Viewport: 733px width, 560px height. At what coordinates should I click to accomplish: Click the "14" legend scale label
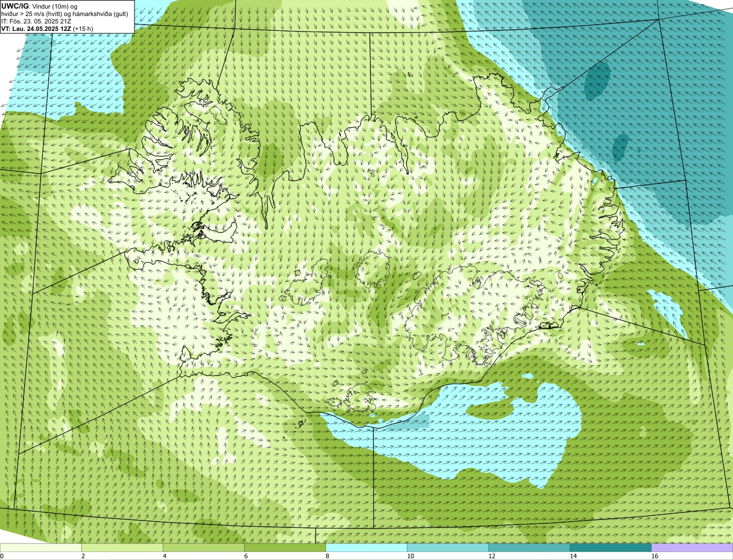pyautogui.click(x=573, y=556)
